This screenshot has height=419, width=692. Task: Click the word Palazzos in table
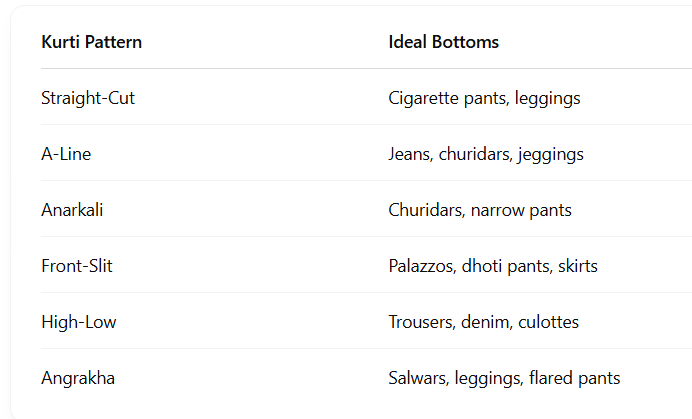(x=422, y=266)
